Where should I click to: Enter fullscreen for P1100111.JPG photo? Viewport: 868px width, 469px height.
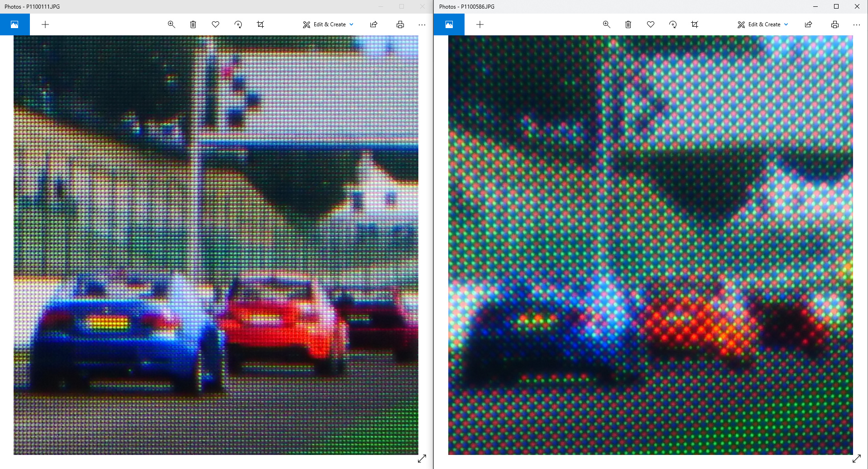tap(422, 459)
